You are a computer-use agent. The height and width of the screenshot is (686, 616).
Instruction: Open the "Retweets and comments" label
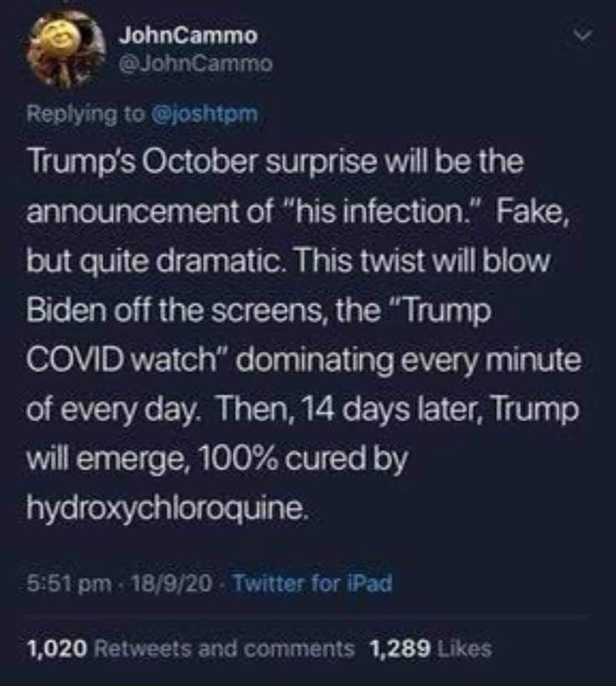(x=224, y=649)
